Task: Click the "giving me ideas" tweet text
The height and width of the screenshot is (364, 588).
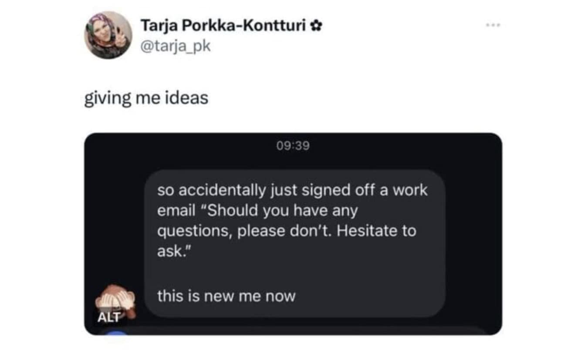Action: (x=146, y=98)
